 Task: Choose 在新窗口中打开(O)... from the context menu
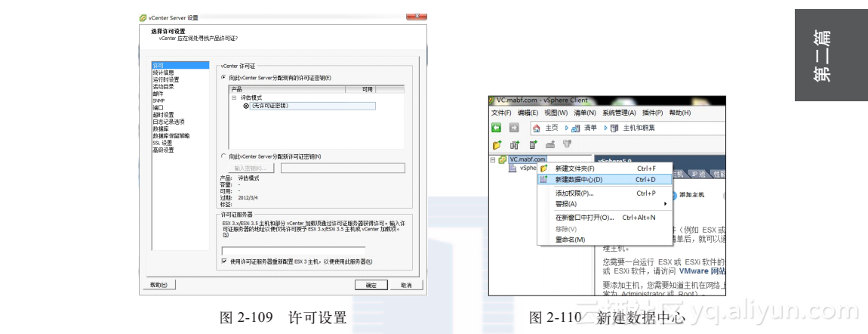(605, 218)
